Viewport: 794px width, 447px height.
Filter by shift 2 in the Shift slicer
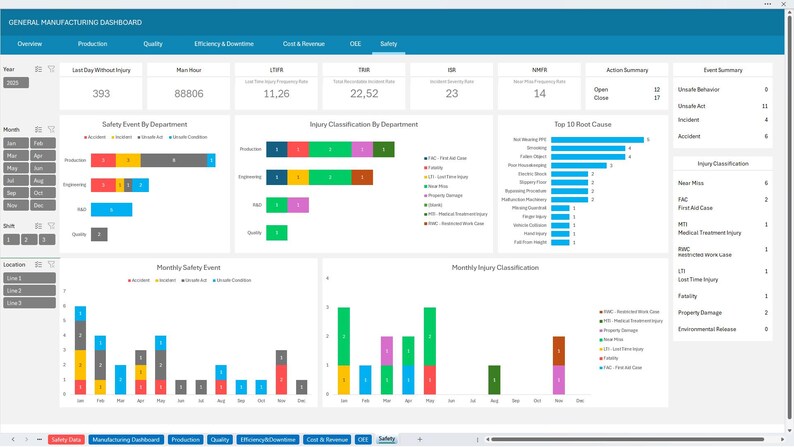click(x=29, y=239)
